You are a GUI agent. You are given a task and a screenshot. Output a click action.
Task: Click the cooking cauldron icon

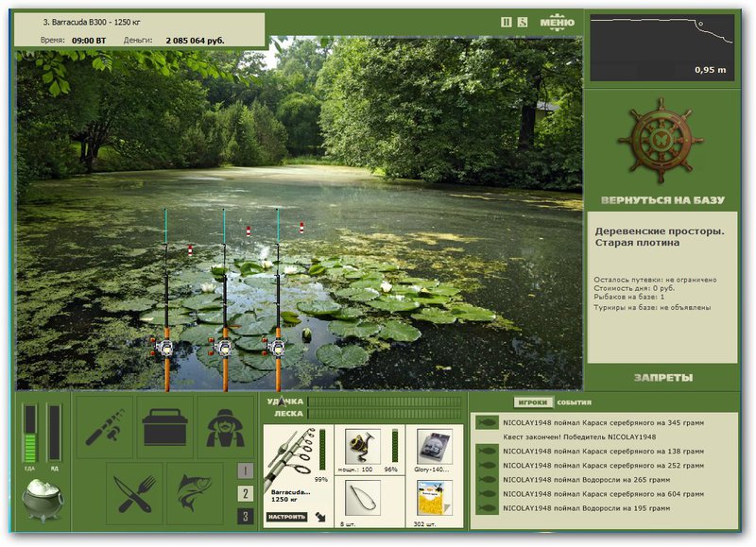43,501
